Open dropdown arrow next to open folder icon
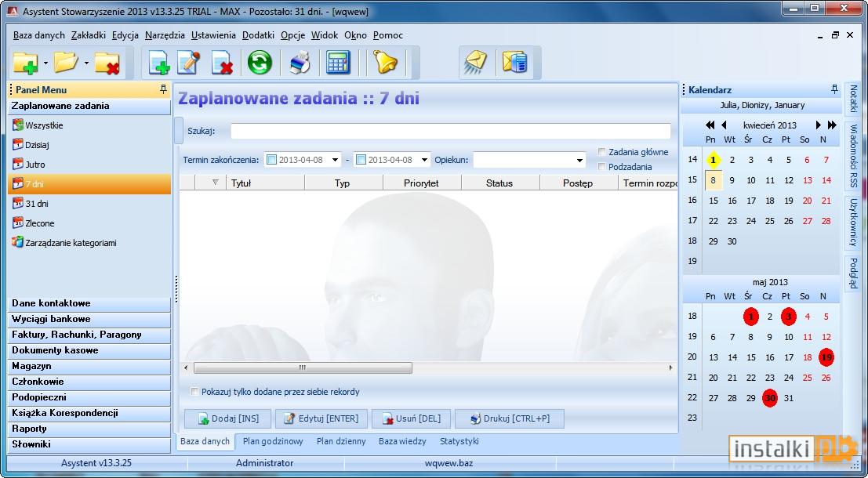 [86, 63]
